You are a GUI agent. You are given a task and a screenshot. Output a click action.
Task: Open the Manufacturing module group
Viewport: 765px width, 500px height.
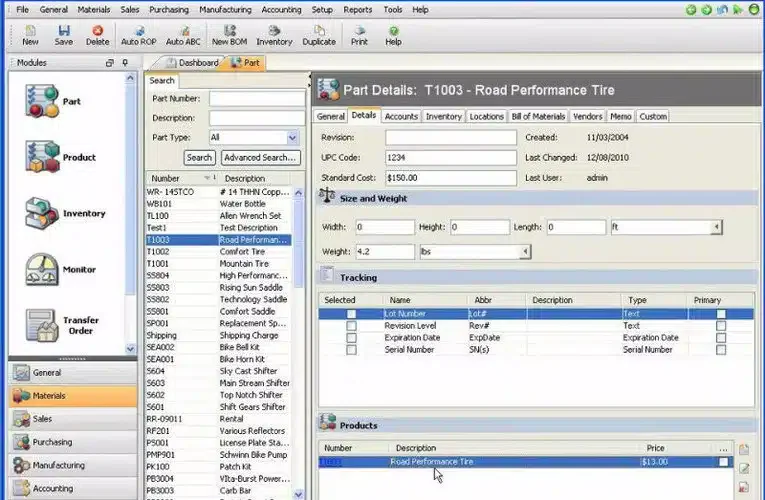[73, 465]
